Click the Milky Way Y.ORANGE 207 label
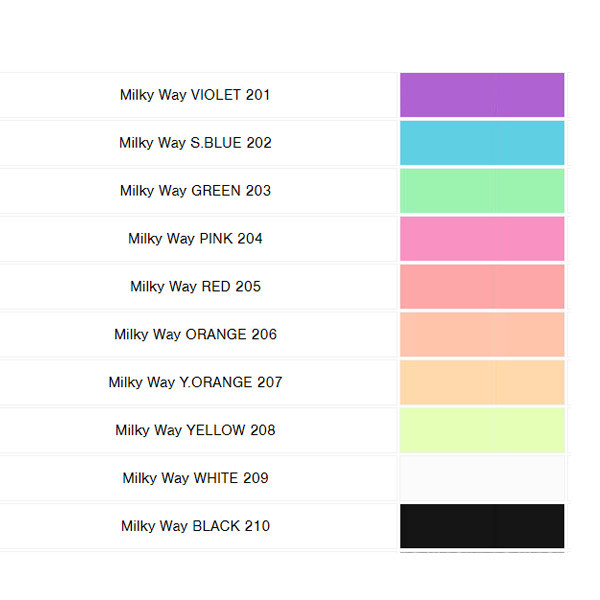600x600 pixels. coord(195,382)
